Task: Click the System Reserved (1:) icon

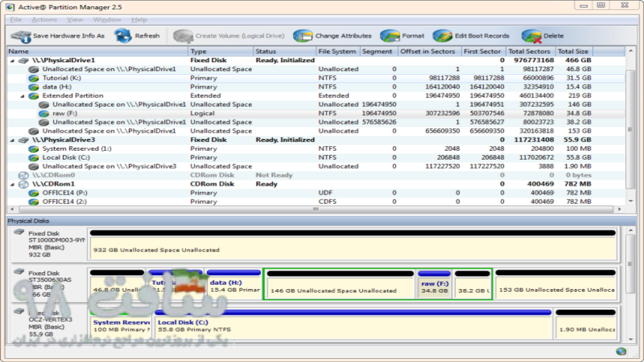Action: 34,149
